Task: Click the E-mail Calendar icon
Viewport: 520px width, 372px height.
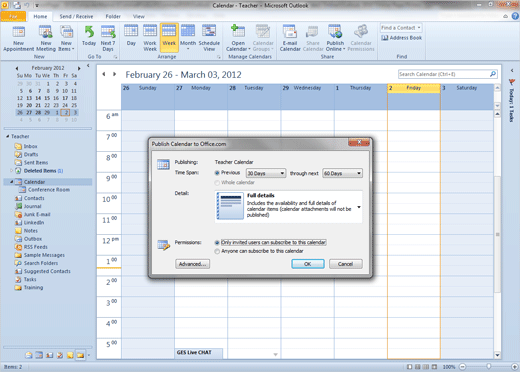Action: pyautogui.click(x=290, y=39)
